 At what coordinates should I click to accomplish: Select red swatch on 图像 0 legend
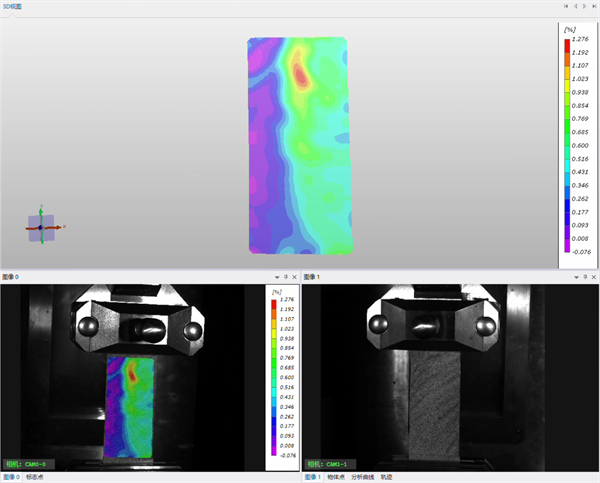(274, 304)
